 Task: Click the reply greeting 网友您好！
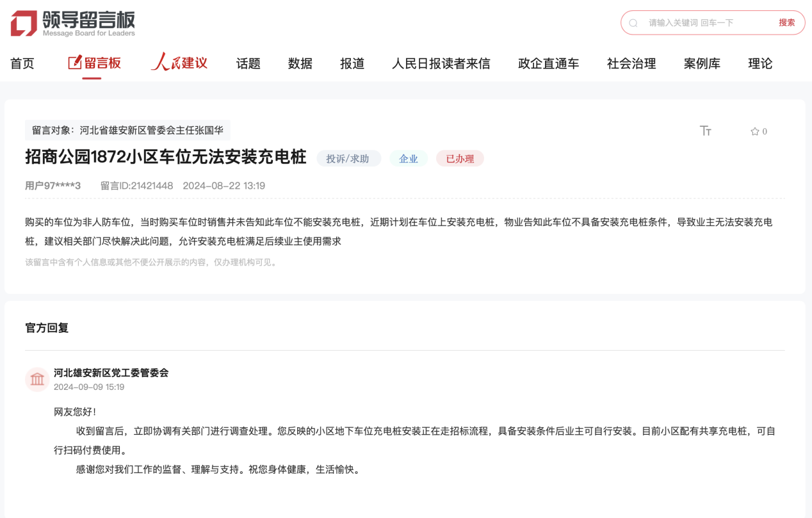pos(76,412)
